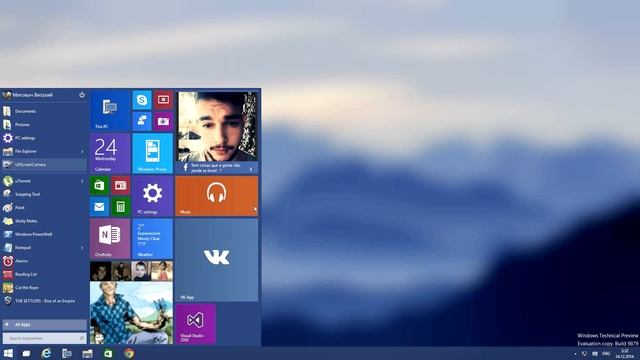This screenshot has width=640, height=360.
Task: Open the Skype tile
Action: pos(142,100)
